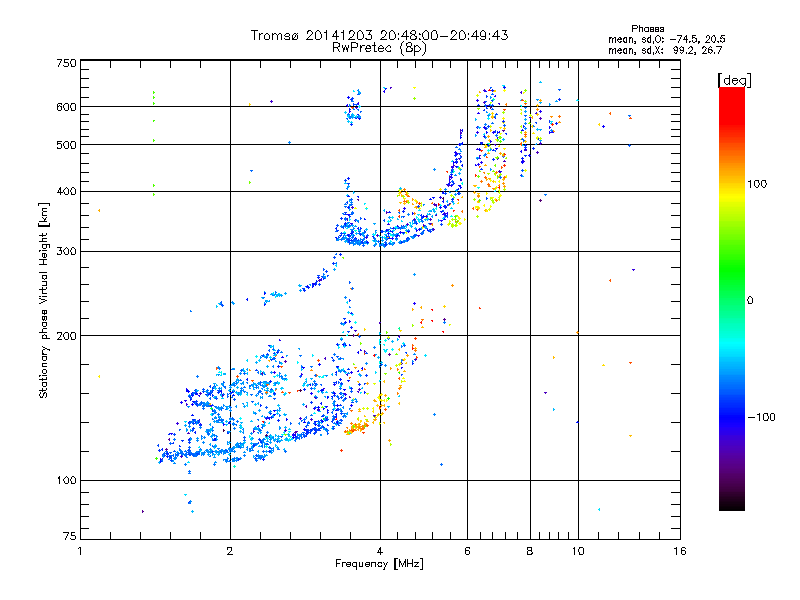Click the x-axis tick label '4'
Viewport: 800px width, 600px height.
click(380, 551)
